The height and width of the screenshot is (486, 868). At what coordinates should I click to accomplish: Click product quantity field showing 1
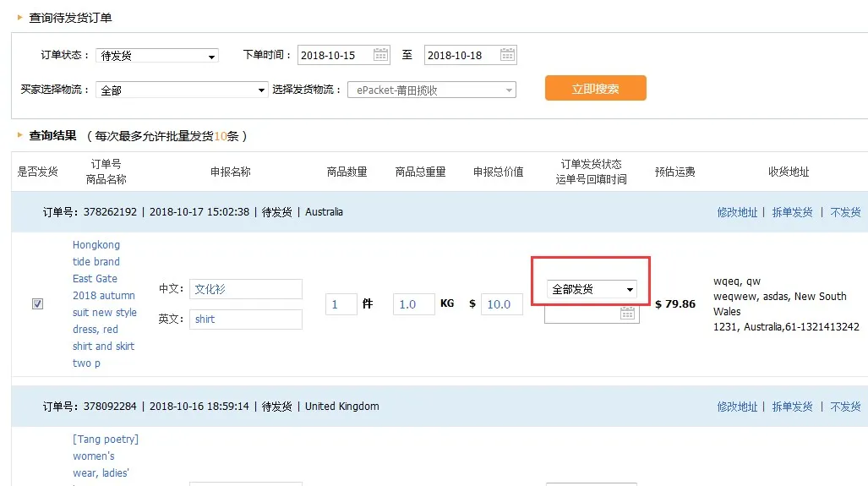[341, 304]
